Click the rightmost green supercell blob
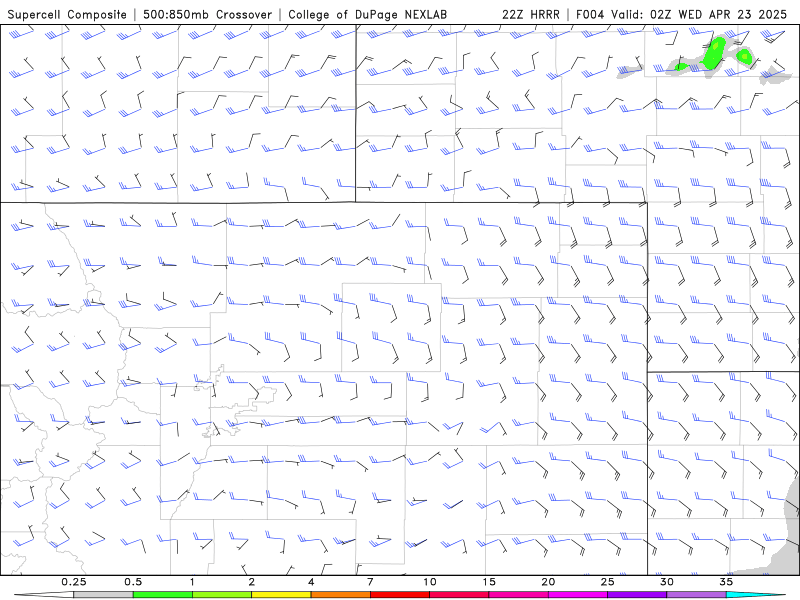The height and width of the screenshot is (600, 800). pyautogui.click(x=744, y=56)
